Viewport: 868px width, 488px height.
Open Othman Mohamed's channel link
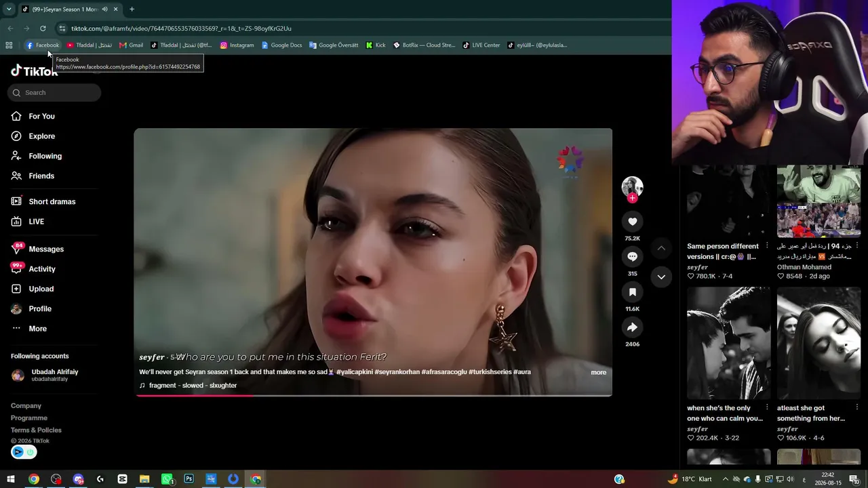pos(804,267)
